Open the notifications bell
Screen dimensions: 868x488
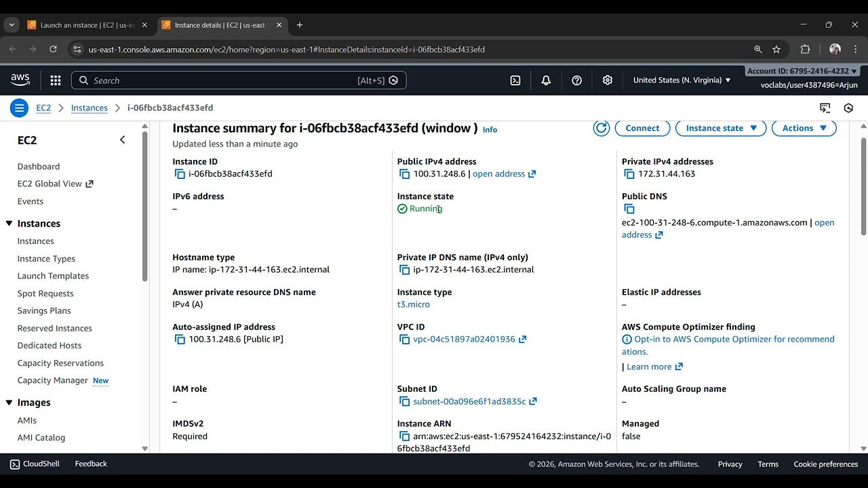tap(546, 81)
